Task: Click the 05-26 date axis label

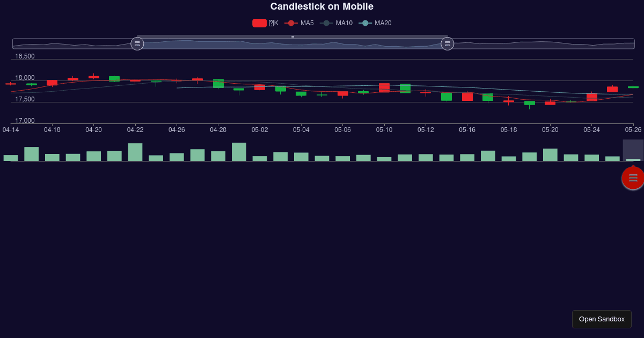Action: click(x=633, y=130)
